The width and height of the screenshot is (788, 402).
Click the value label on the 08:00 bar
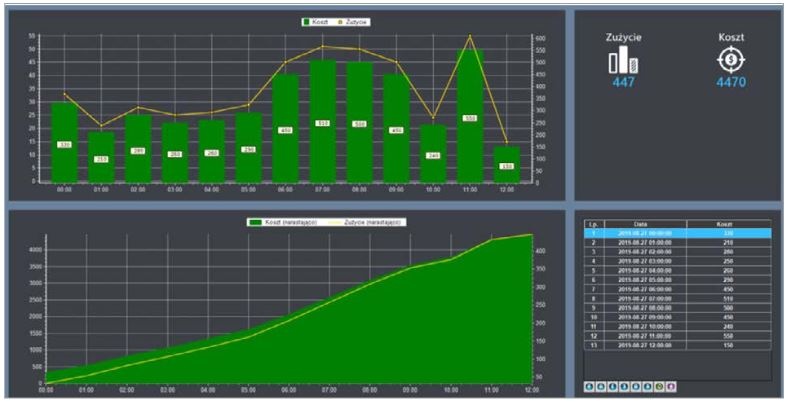[359, 124]
